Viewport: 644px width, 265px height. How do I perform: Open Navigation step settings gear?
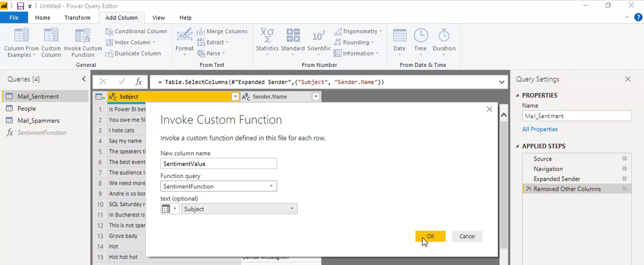click(624, 168)
